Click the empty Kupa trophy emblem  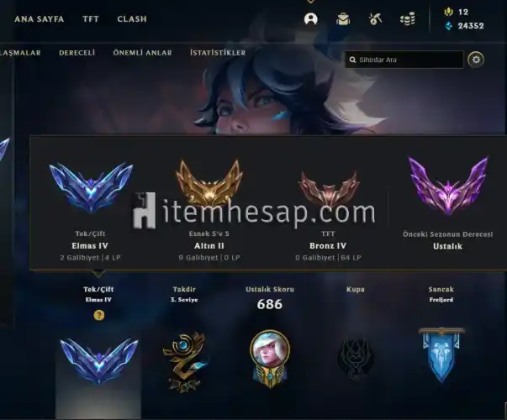[356, 360]
